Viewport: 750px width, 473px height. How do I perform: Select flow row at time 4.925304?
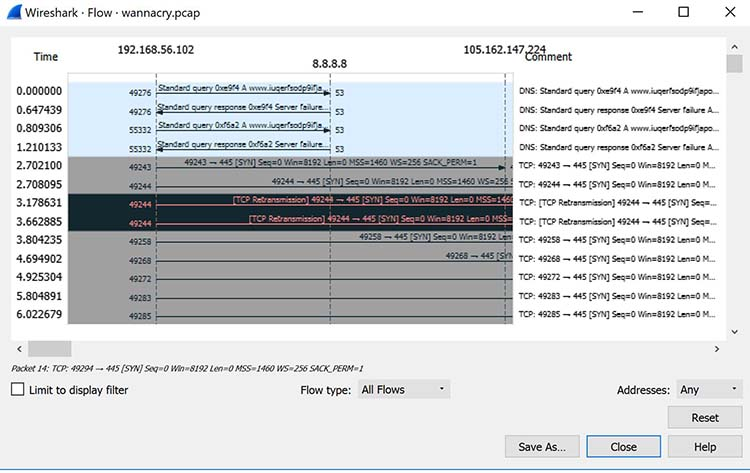click(x=290, y=278)
